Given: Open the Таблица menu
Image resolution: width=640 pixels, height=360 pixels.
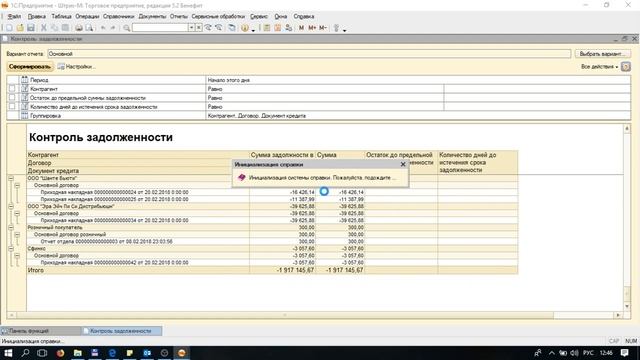Looking at the screenshot, I should coord(61,16).
